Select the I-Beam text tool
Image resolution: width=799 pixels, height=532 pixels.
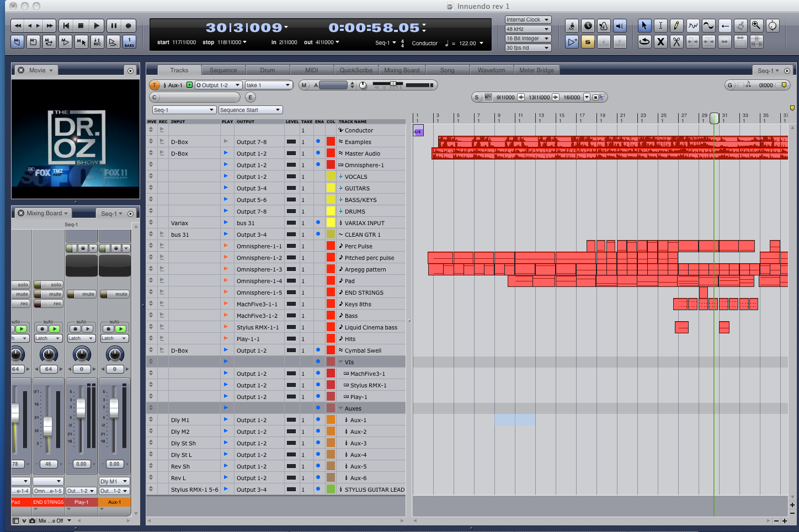pyautogui.click(x=660, y=25)
